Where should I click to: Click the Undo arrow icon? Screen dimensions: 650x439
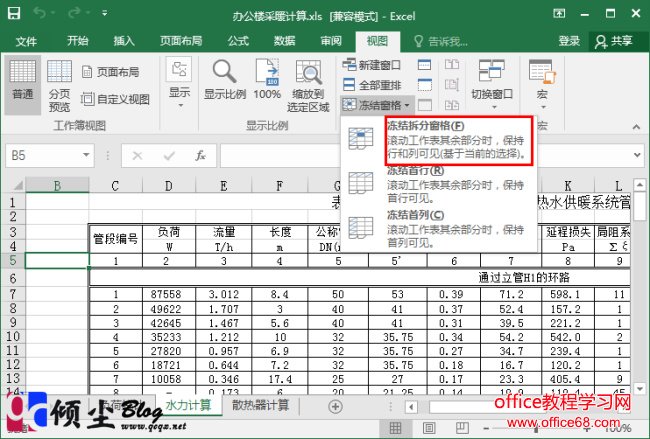tap(40, 13)
